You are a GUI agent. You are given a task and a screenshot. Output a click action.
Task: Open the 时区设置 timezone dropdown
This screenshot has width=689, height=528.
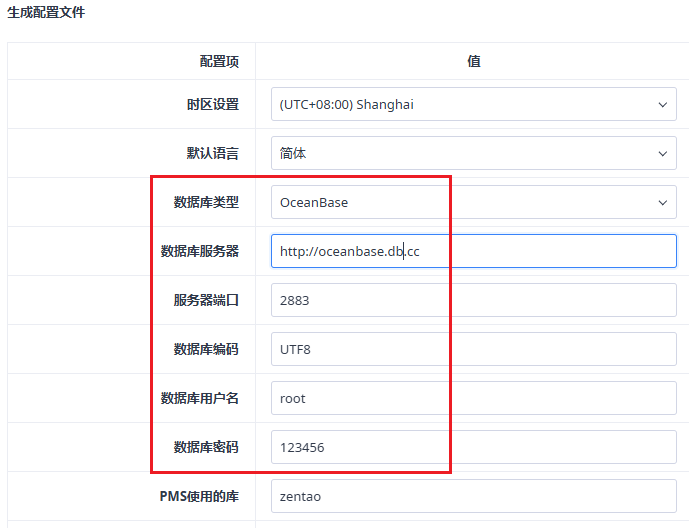[474, 104]
